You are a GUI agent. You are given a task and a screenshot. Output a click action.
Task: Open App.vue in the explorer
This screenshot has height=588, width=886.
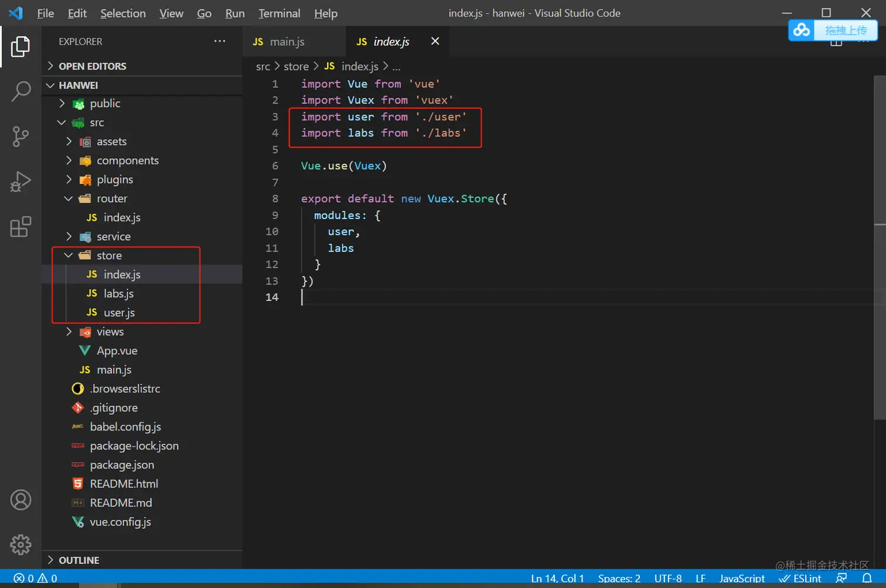pos(142,351)
